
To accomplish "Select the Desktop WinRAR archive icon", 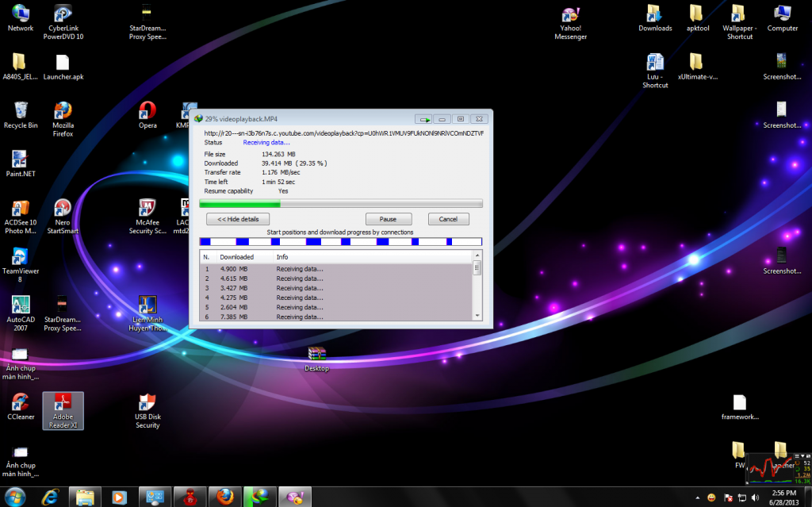I will (317, 359).
